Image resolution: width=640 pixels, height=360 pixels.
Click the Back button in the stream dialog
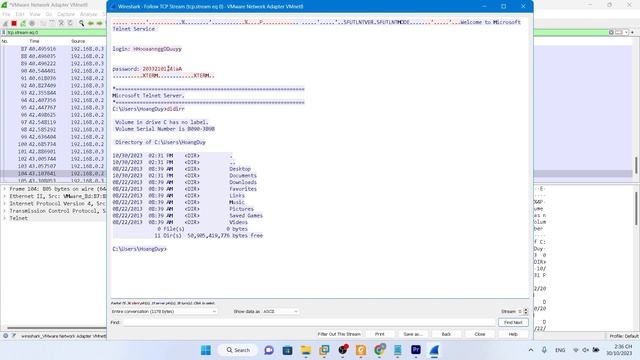coord(446,334)
